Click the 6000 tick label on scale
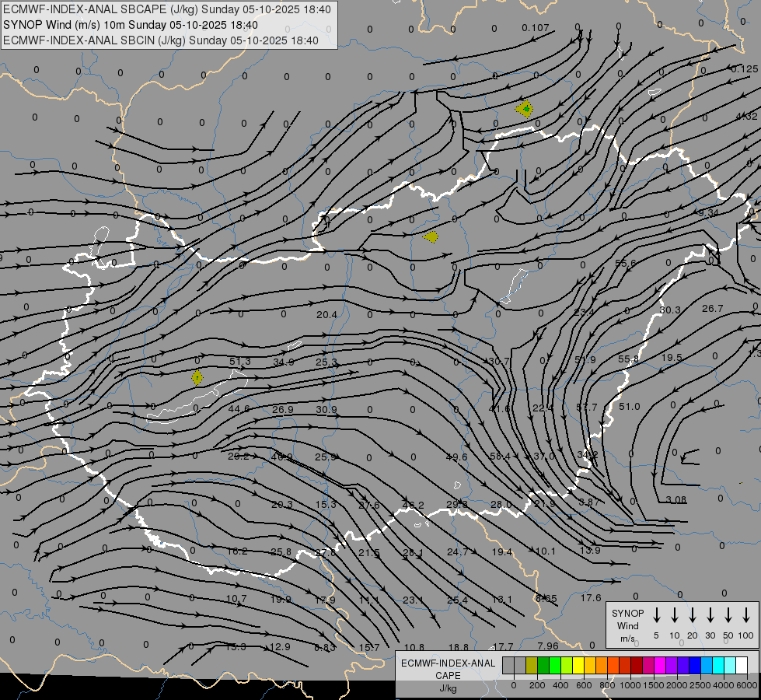 coord(747,685)
